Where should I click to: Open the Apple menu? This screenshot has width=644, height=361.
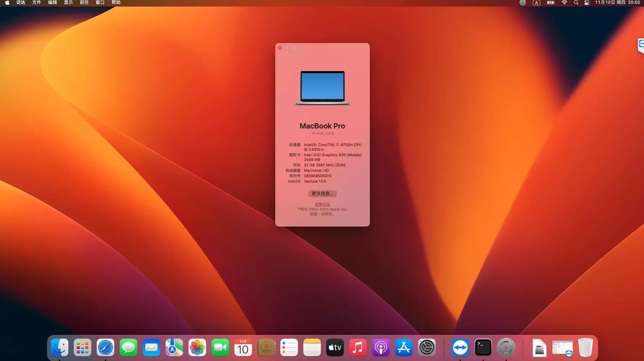(7, 3)
